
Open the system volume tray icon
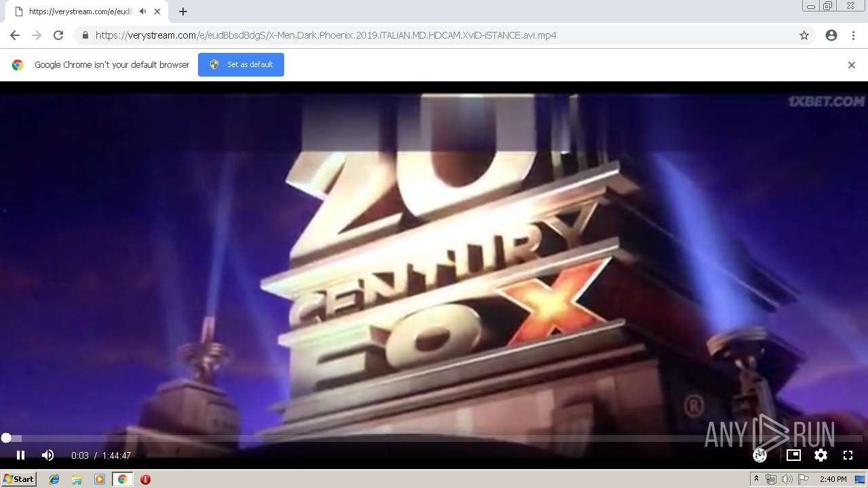click(787, 479)
